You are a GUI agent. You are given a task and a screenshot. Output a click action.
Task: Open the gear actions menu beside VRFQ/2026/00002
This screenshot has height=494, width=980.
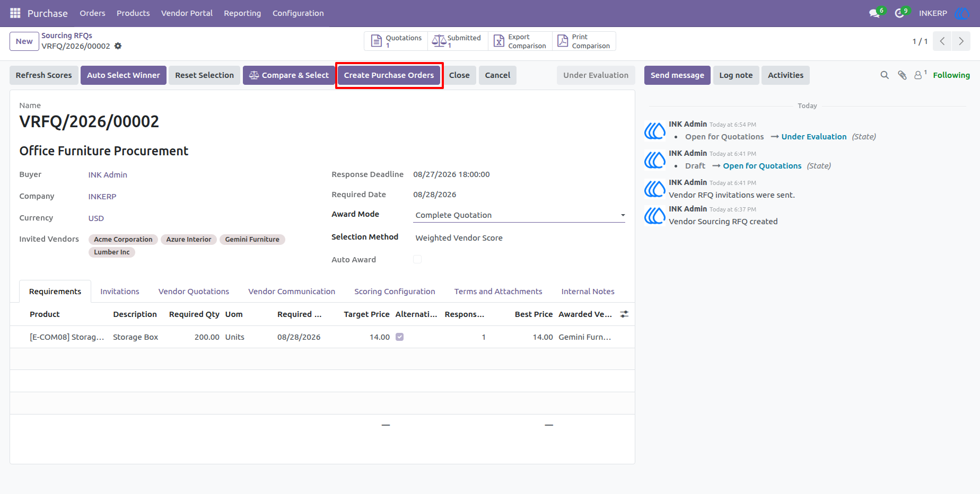pos(118,46)
